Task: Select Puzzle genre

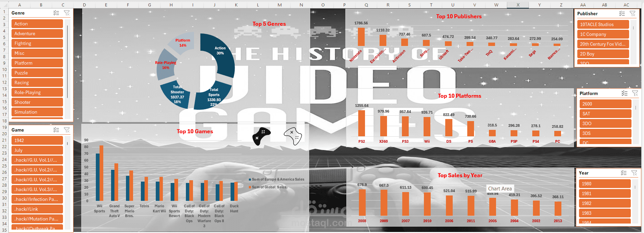Action: 37,73
